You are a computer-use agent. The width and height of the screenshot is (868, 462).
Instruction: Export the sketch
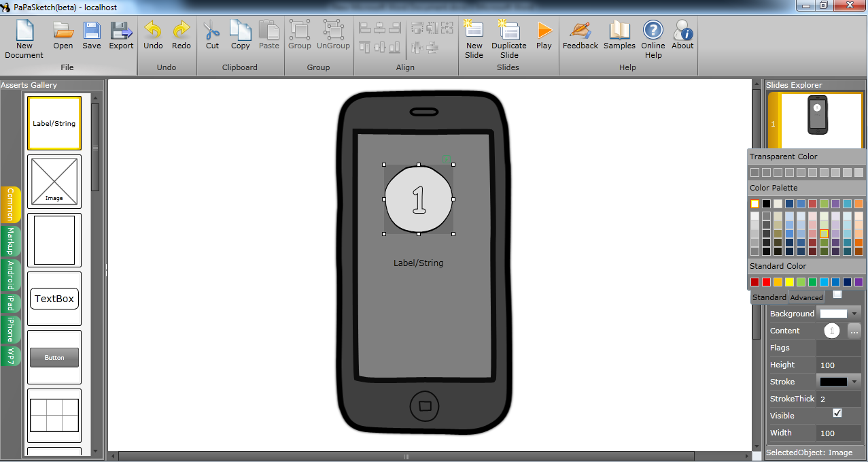[x=121, y=35]
